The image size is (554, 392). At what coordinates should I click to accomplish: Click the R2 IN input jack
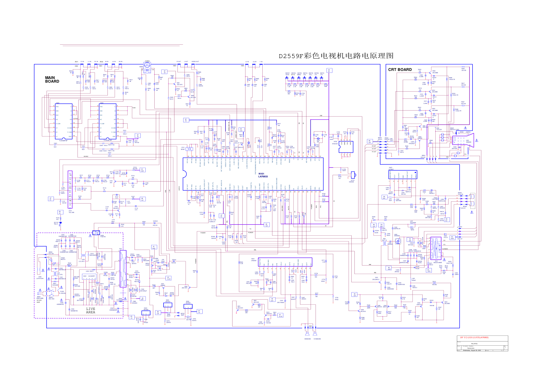coord(120,65)
